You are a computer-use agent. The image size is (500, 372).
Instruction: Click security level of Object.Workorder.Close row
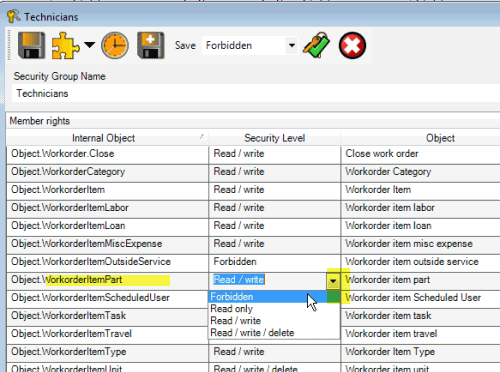click(275, 154)
